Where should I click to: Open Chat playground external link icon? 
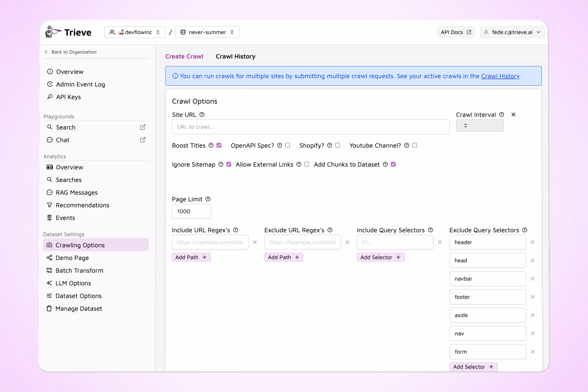tap(142, 140)
